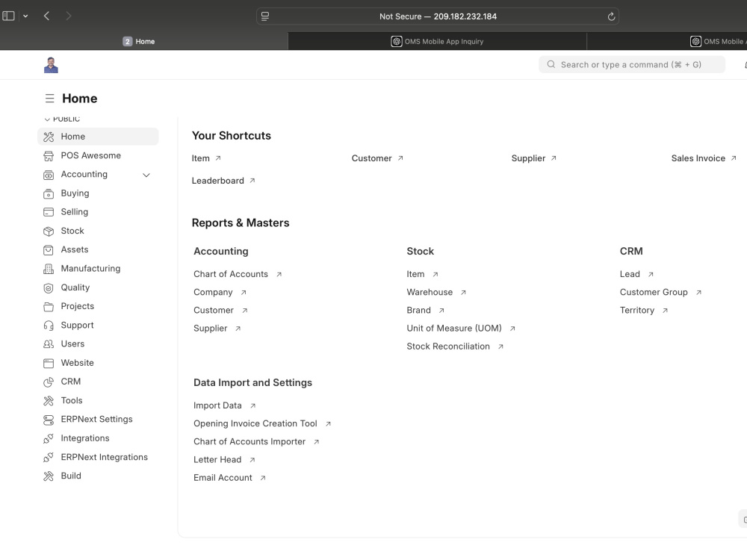This screenshot has height=560, width=747.
Task: Click the browser address bar
Action: click(x=437, y=16)
